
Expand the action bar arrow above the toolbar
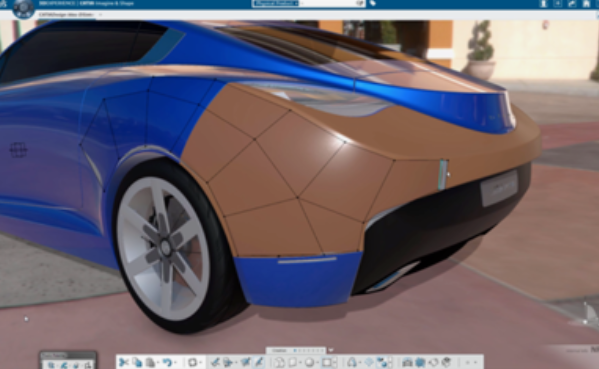(331, 350)
